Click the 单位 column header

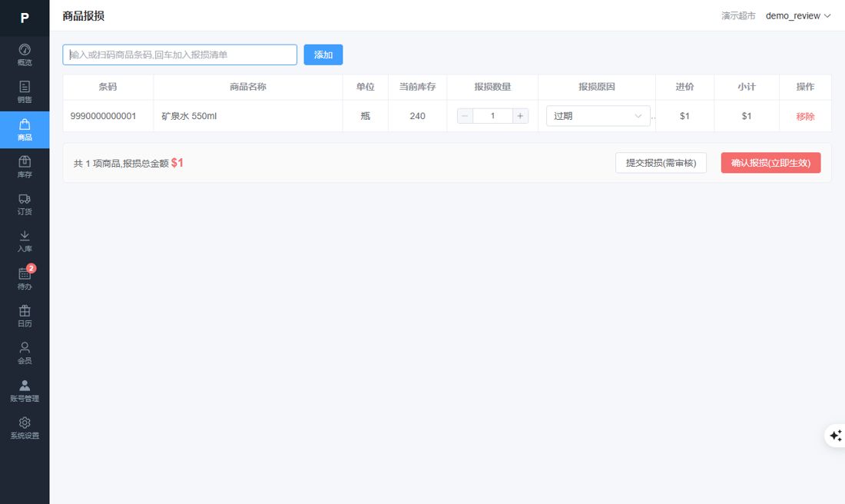point(366,87)
